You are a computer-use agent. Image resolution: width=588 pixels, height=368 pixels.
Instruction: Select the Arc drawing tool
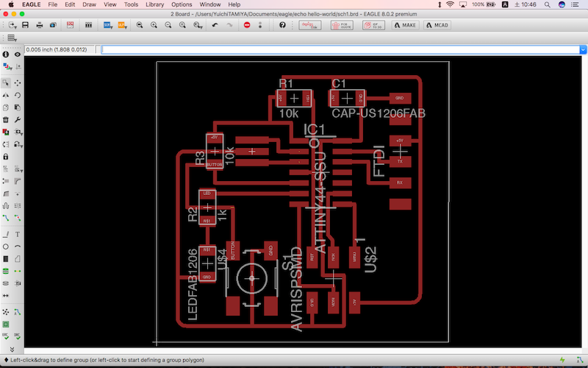point(17,247)
